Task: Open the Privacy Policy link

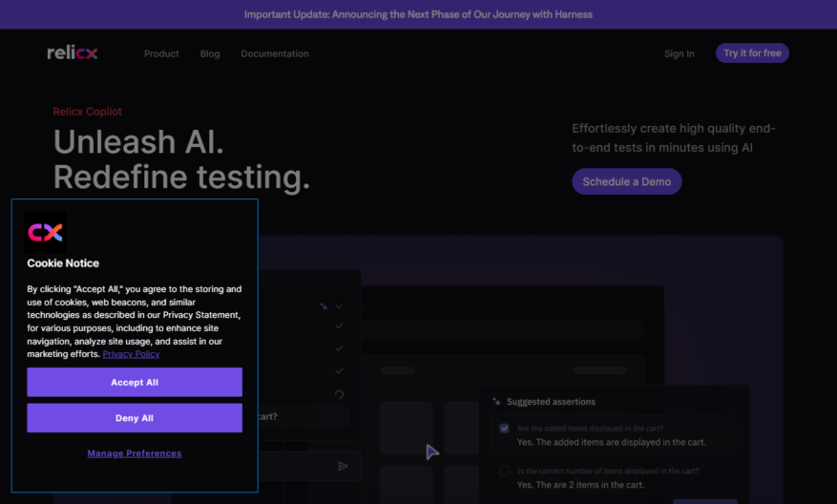Action: (132, 354)
